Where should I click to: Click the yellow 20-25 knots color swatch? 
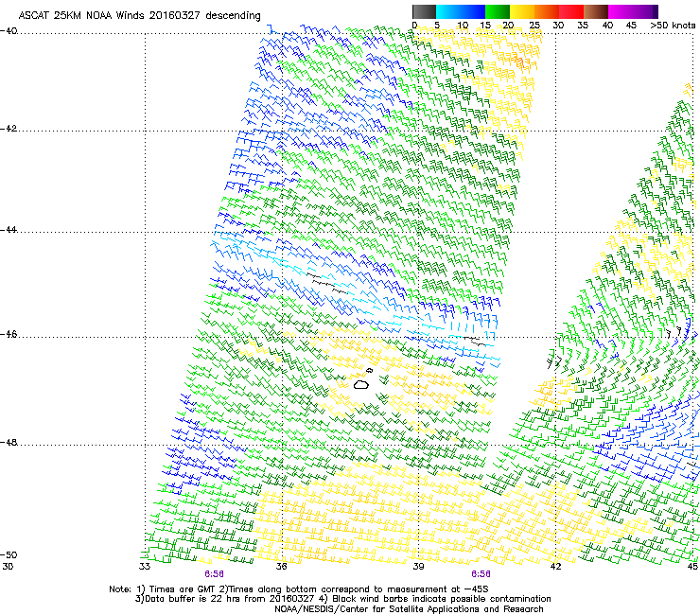(x=522, y=11)
